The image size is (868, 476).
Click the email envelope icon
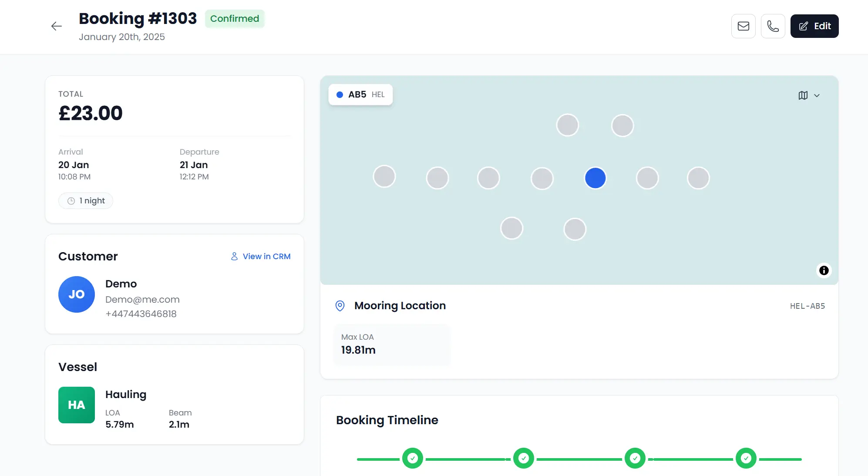pyautogui.click(x=743, y=26)
